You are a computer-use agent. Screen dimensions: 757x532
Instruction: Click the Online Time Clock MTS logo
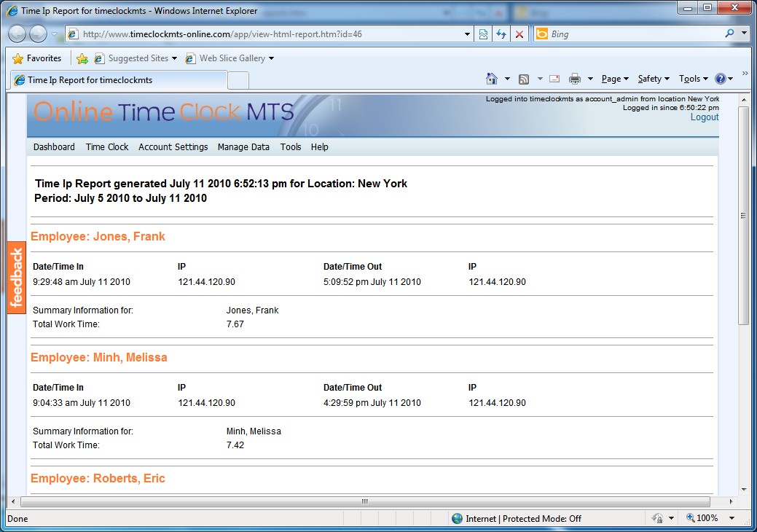[164, 112]
